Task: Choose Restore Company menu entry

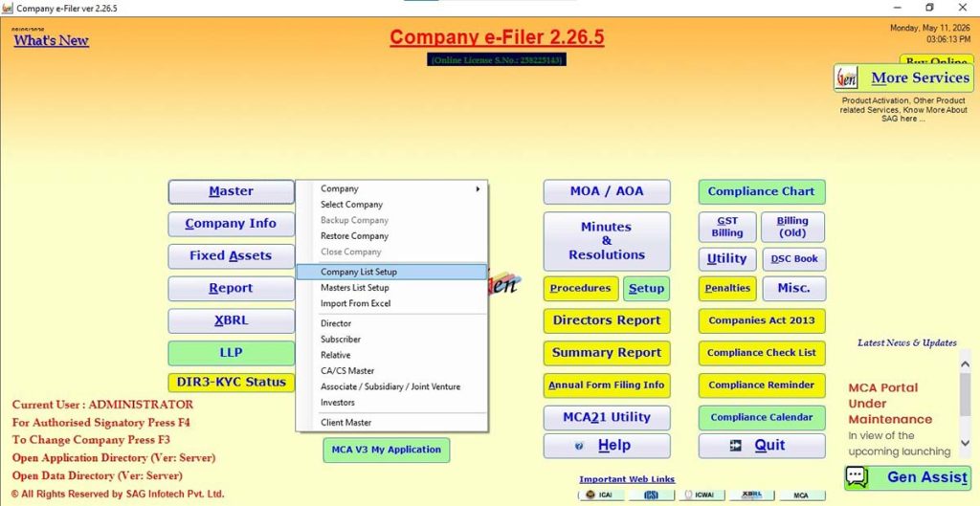Action: click(x=391, y=236)
